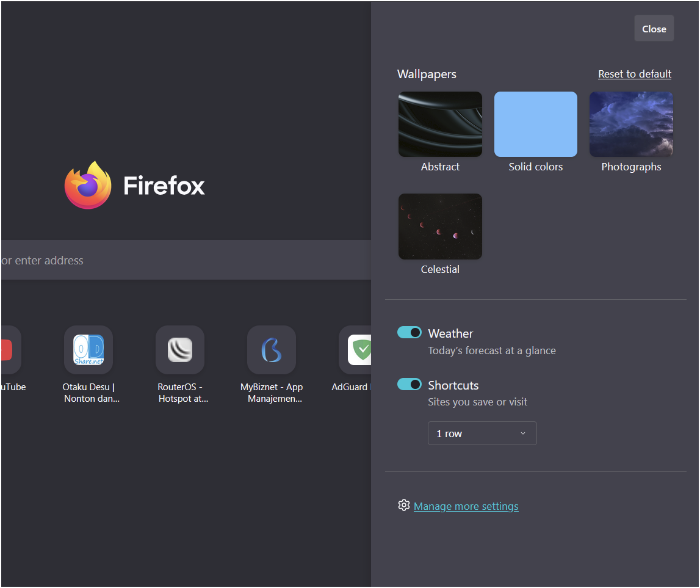Click the 'Wallpapers' section heading
This screenshot has height=588, width=700.
[427, 74]
